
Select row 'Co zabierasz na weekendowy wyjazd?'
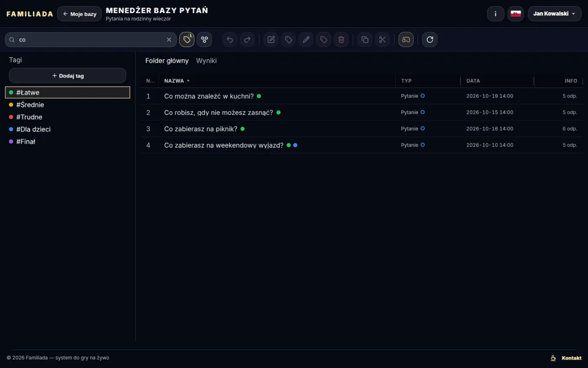point(362,145)
